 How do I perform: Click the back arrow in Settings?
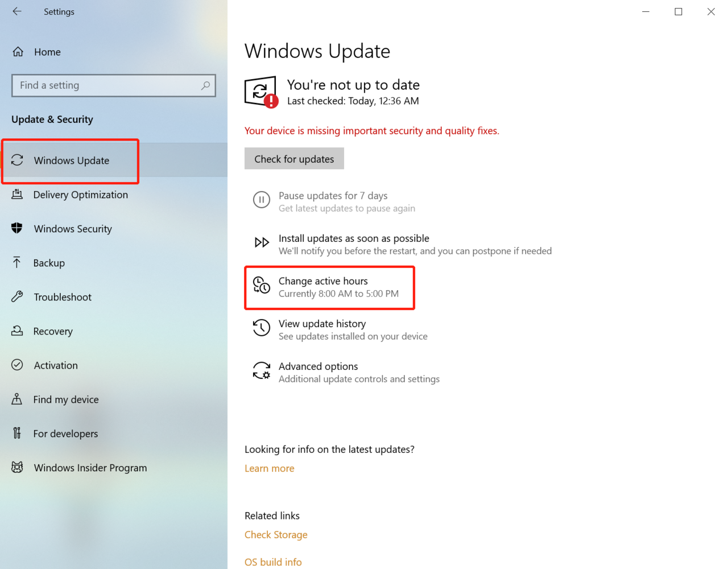[x=17, y=11]
